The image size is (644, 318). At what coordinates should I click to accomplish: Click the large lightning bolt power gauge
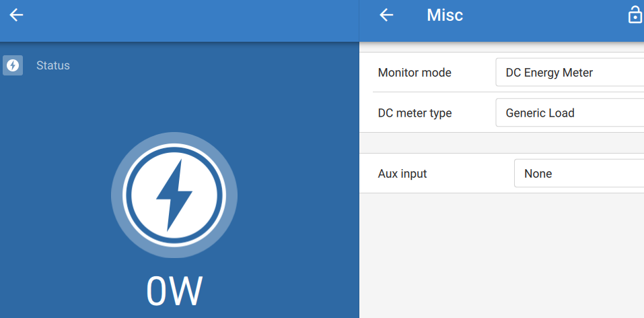tap(174, 195)
